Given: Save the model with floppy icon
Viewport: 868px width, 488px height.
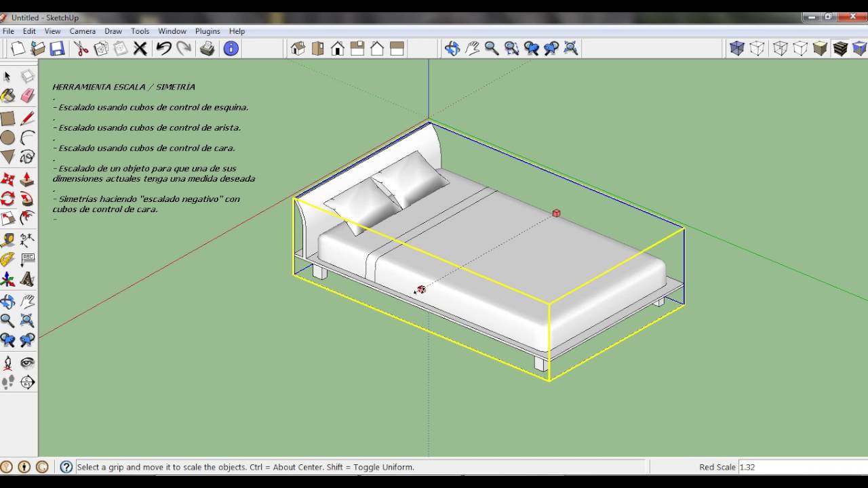Looking at the screenshot, I should pos(57,48).
